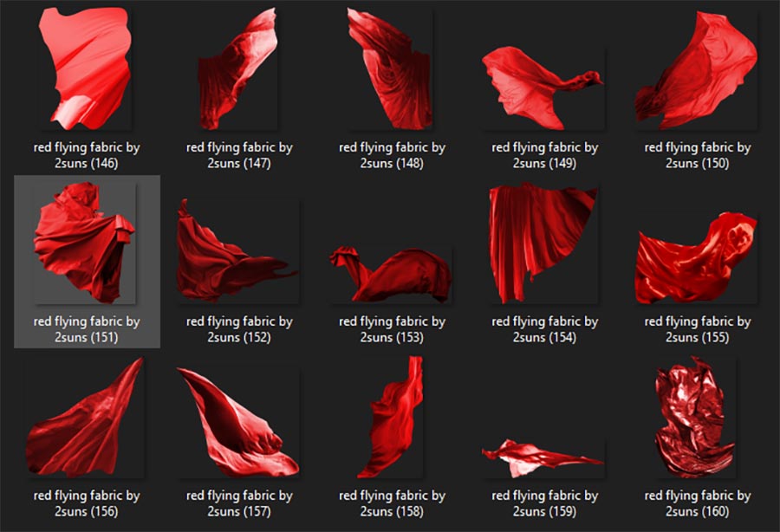This screenshot has height=532, width=780.
Task: Select thumbnail of red flying fabric (153)
Action: point(391,274)
